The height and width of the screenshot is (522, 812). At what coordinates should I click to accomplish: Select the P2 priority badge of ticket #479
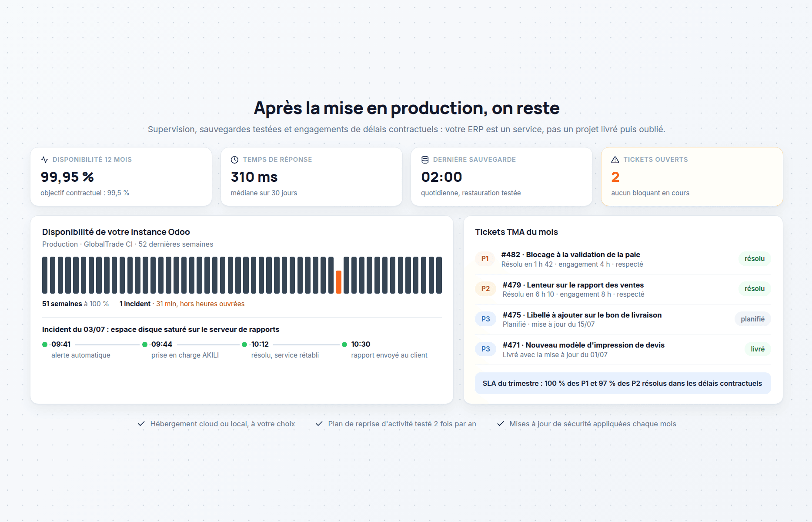click(485, 289)
